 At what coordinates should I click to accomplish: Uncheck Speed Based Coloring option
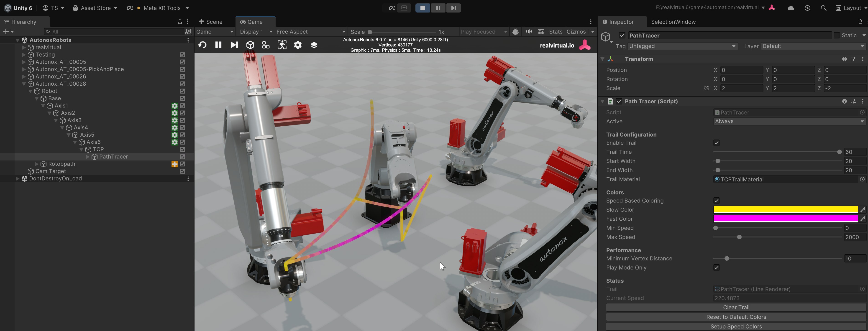[716, 201]
